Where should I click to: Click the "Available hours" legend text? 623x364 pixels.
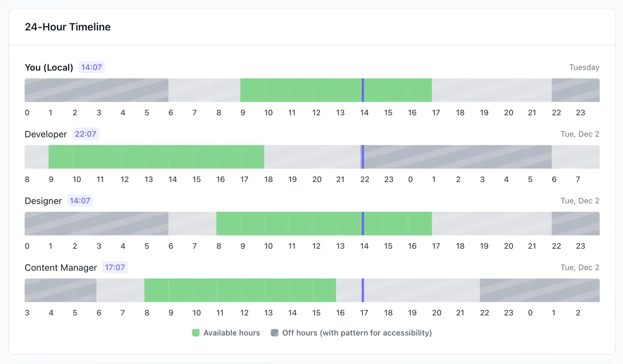[232, 333]
